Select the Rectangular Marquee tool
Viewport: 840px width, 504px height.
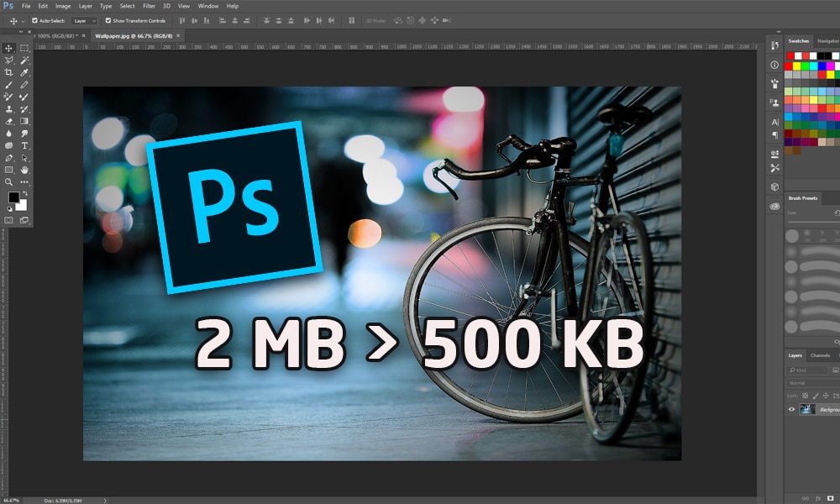24,48
